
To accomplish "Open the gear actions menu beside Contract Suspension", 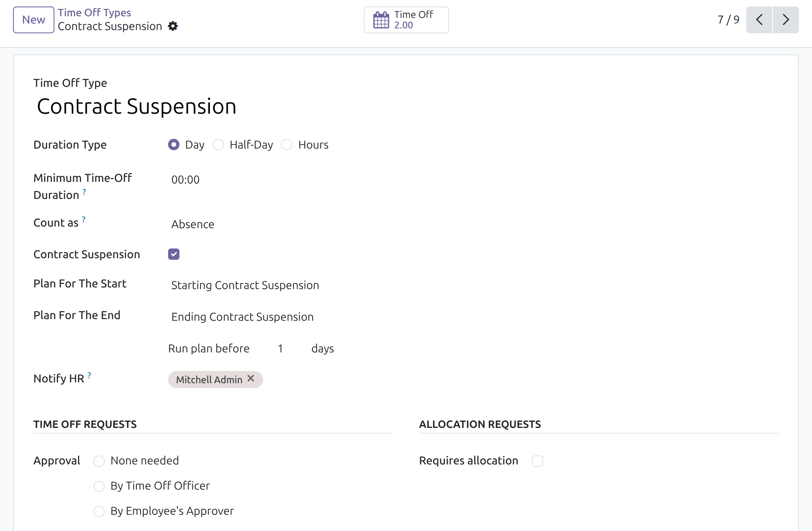I will (173, 26).
